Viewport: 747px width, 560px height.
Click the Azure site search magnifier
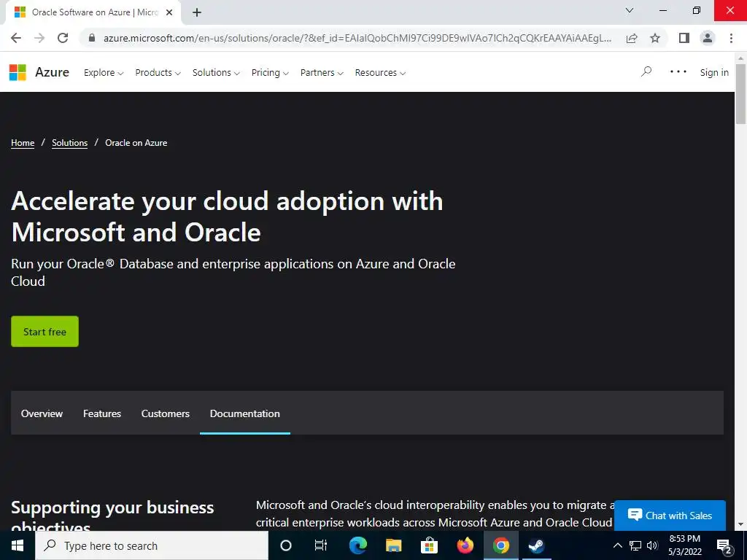click(x=646, y=72)
